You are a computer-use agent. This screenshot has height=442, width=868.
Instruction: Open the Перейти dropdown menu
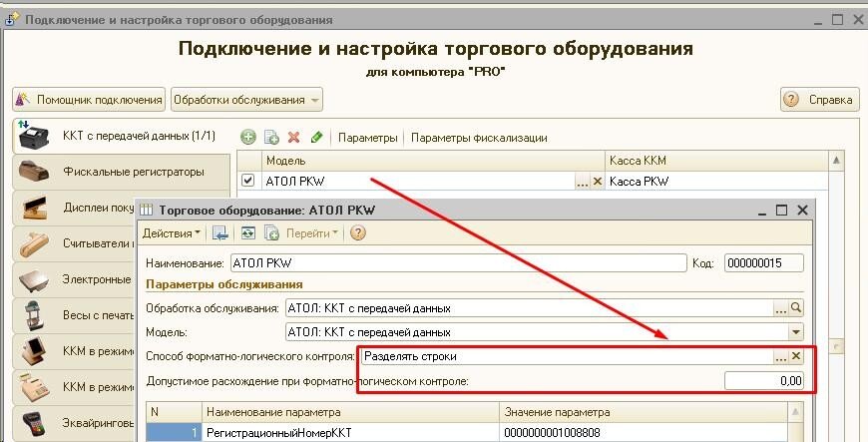[311, 233]
